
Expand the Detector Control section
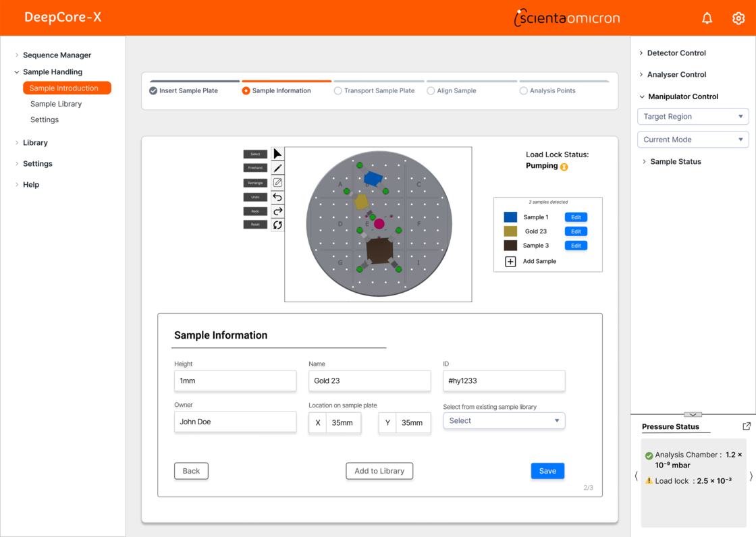click(x=676, y=53)
